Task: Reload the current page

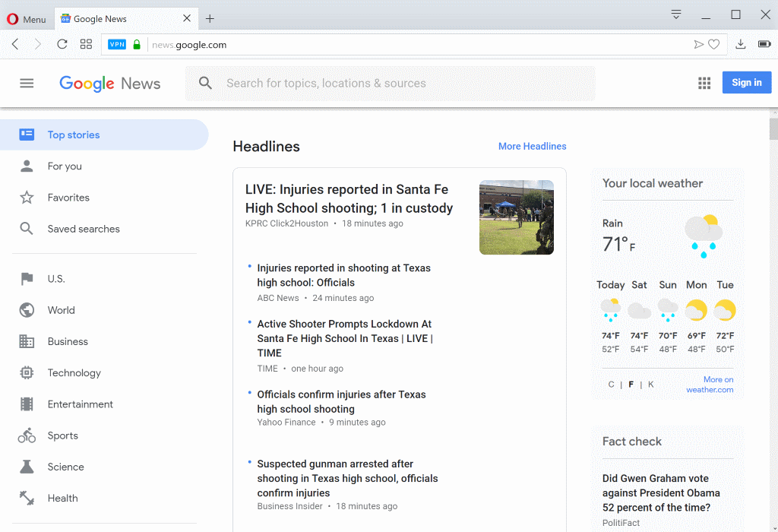Action: pyautogui.click(x=62, y=45)
